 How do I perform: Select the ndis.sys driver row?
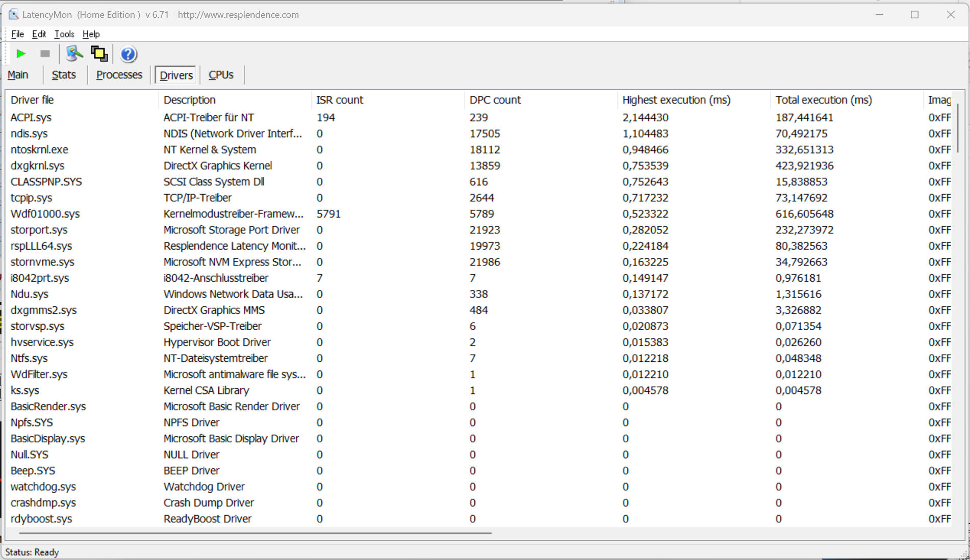(478, 134)
